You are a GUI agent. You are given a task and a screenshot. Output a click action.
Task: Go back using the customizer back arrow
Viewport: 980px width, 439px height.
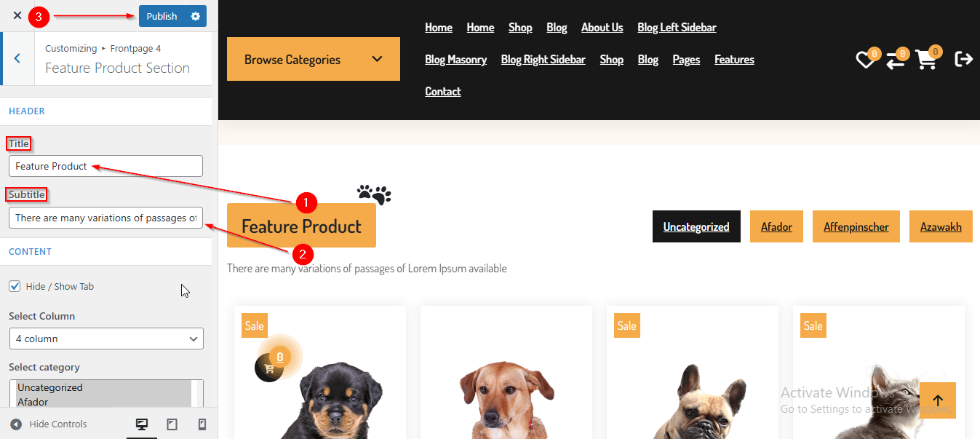pyautogui.click(x=17, y=58)
